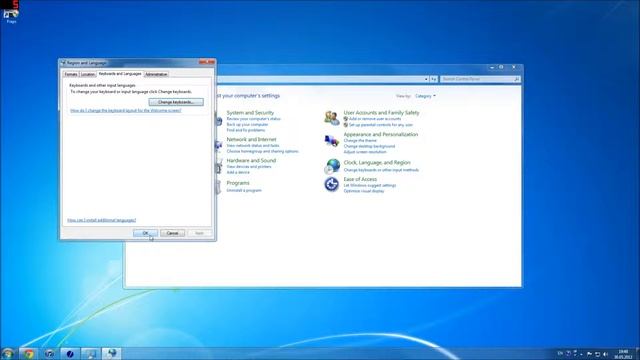
Task: Click the Appearance and Personalization icon
Action: tap(332, 141)
